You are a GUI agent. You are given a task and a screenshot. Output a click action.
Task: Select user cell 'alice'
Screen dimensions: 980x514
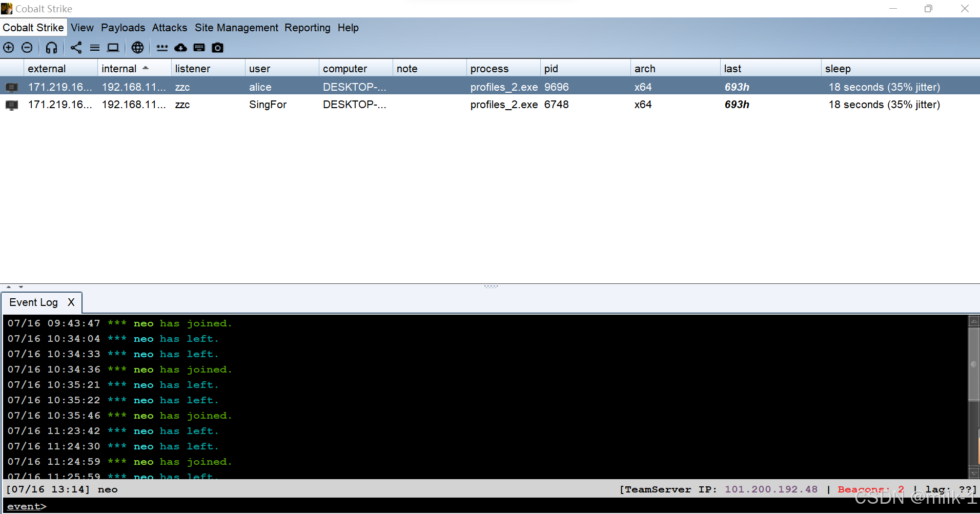pyautogui.click(x=260, y=87)
